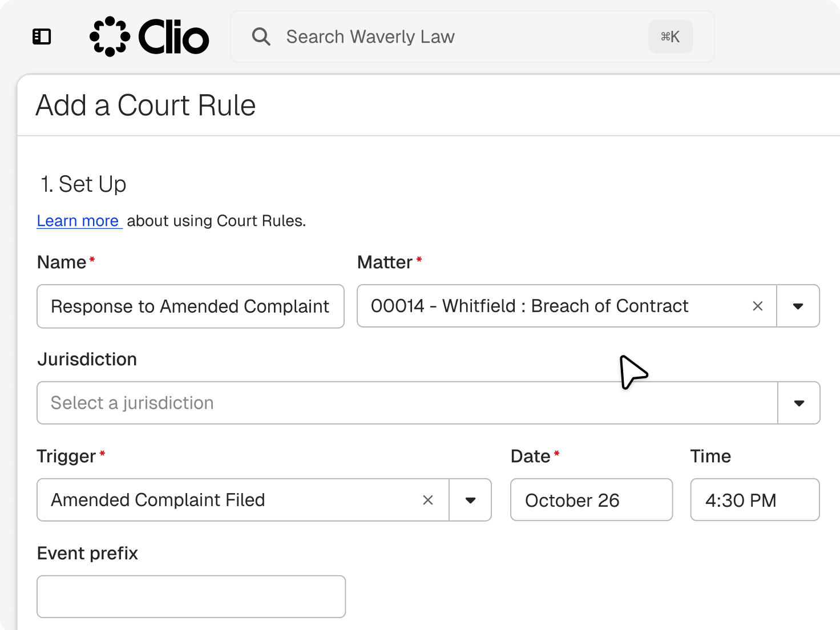Image resolution: width=840 pixels, height=630 pixels.
Task: Expand the Trigger dropdown arrow
Action: pos(470,500)
